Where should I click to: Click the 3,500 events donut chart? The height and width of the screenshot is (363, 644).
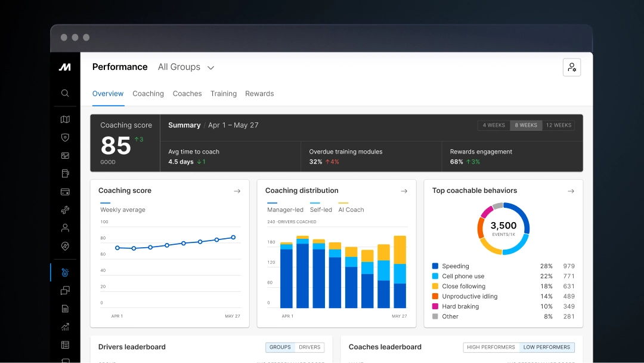tap(503, 229)
